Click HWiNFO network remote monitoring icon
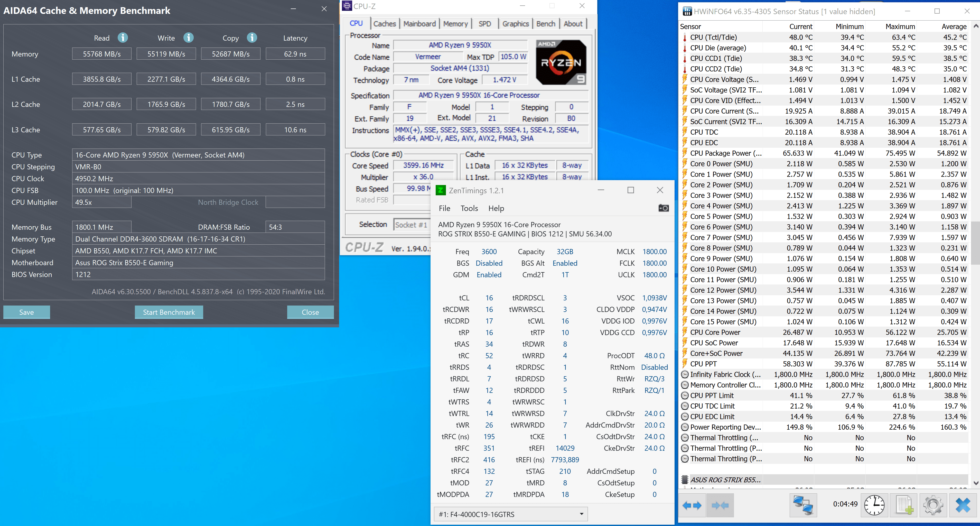This screenshot has width=980, height=526. coord(803,505)
